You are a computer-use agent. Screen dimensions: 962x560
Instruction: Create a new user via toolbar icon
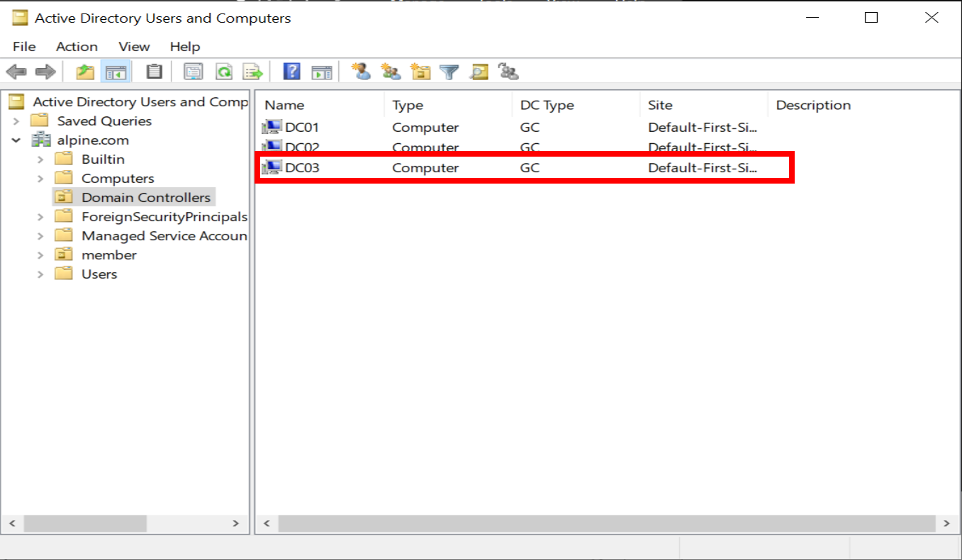[362, 72]
